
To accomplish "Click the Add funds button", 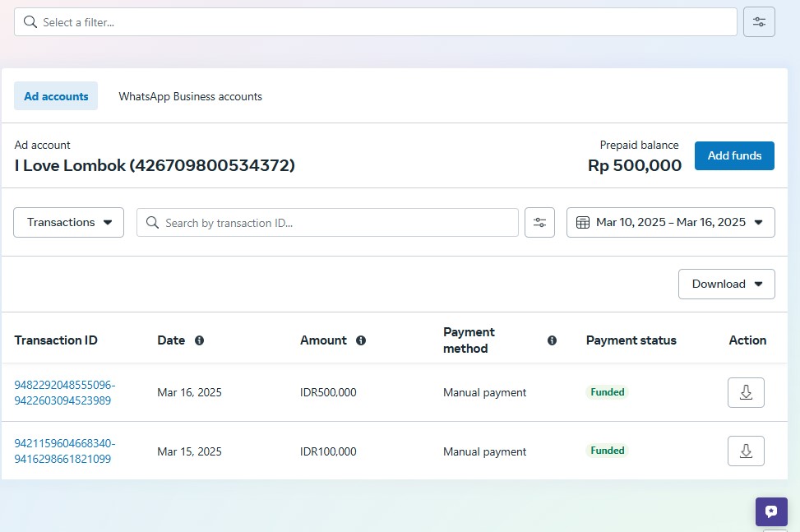I will click(734, 155).
